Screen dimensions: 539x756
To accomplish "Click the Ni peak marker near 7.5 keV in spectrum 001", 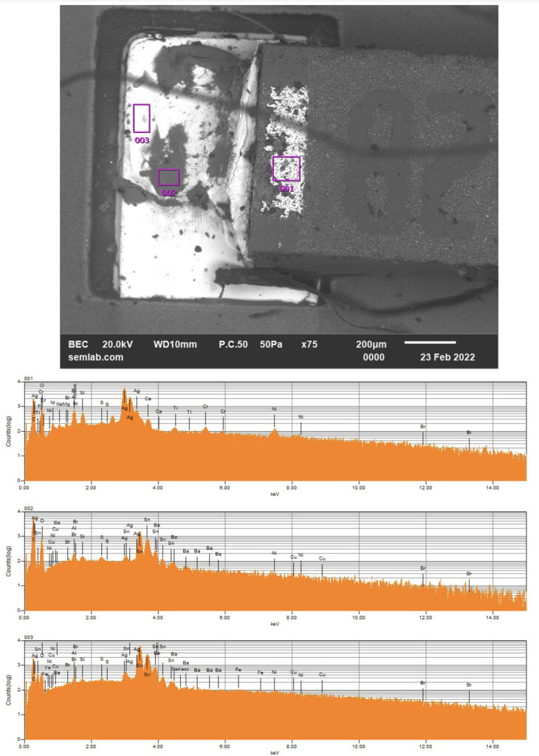I will (x=274, y=408).
